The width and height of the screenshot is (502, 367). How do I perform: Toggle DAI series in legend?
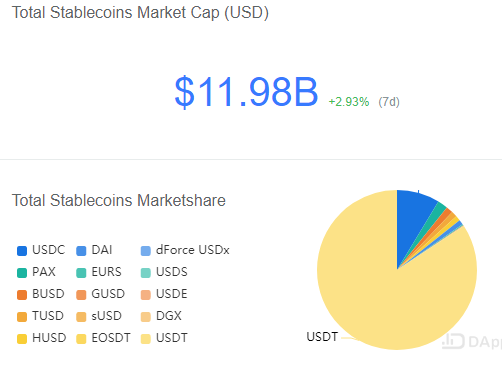click(94, 250)
